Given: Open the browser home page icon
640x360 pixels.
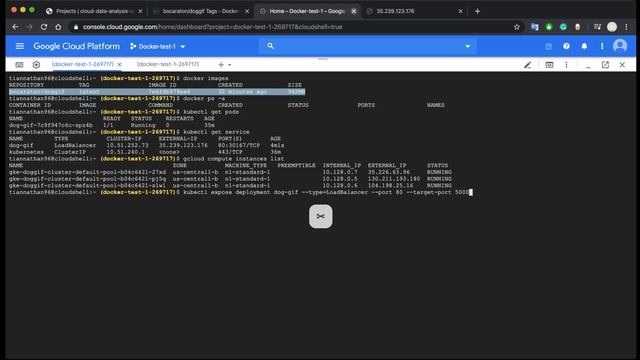Looking at the screenshot, I should coord(58,27).
